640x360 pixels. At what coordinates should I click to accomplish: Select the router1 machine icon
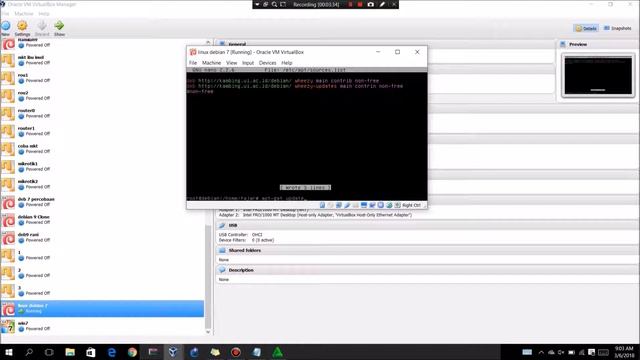point(8,131)
